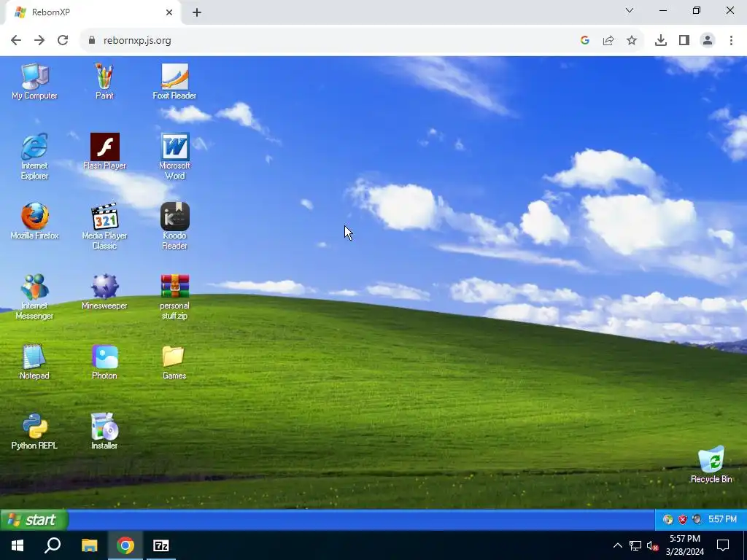
Task: Click Chrome in the Windows taskbar
Action: point(125,545)
